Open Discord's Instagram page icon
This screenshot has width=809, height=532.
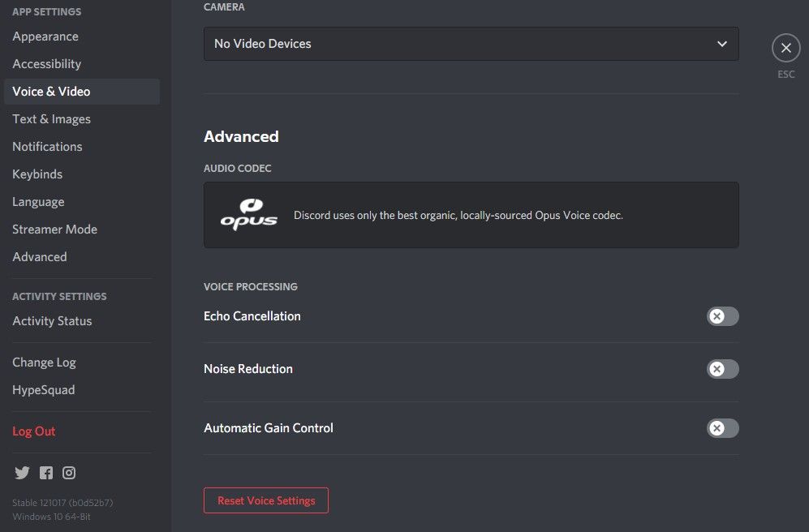coord(69,473)
